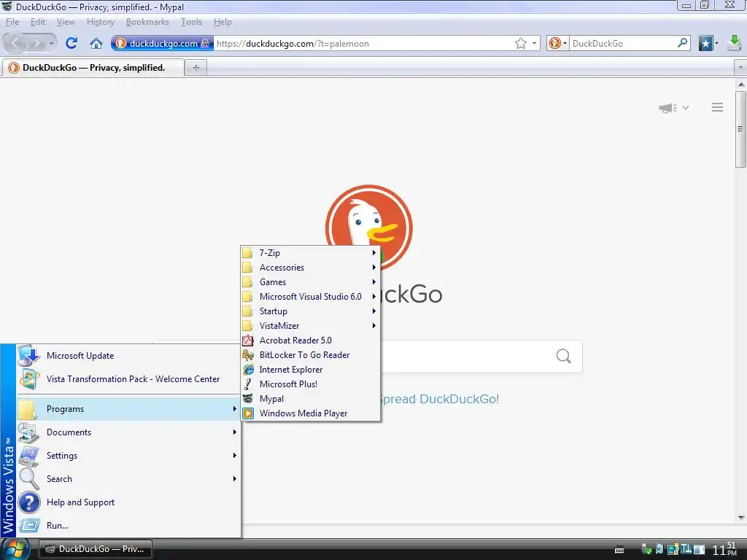Viewport: 747px width, 560px height.
Task: Open the back/forward history dropdown arrow
Action: click(x=51, y=43)
